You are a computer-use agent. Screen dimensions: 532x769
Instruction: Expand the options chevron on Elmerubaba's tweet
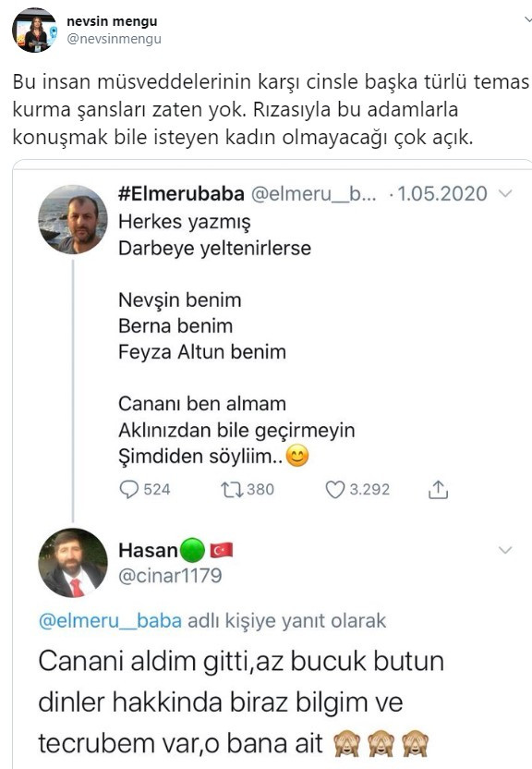point(504,195)
